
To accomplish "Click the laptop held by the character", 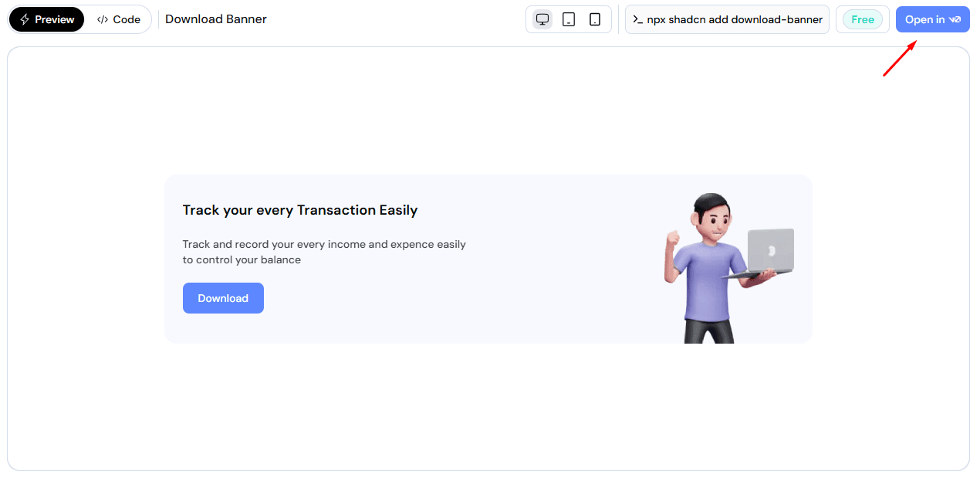I will click(x=769, y=250).
